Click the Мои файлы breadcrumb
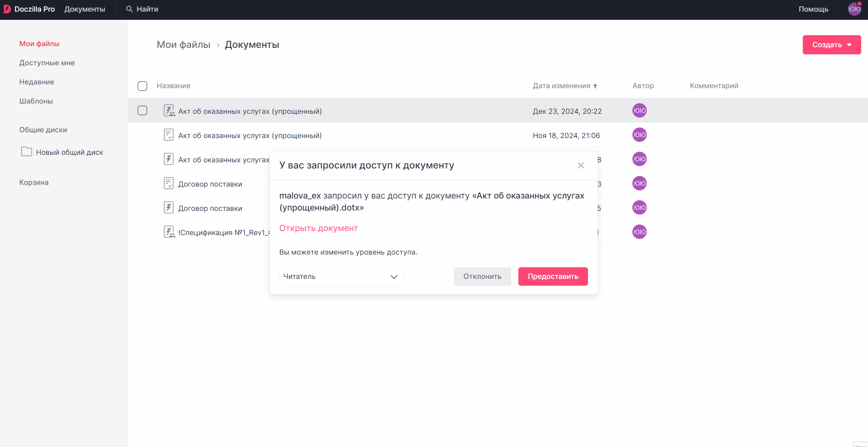868x447 pixels. 183,45
